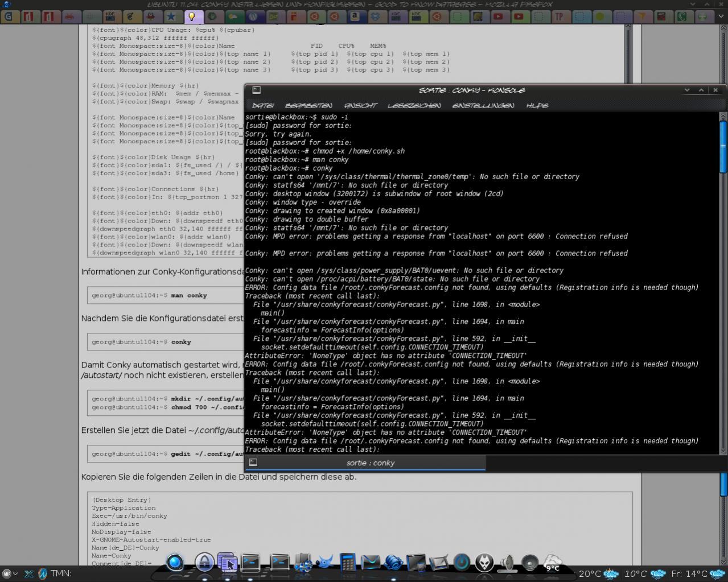Click the padlock lock-screen dock icon
The height and width of the screenshot is (582, 728).
(x=204, y=562)
